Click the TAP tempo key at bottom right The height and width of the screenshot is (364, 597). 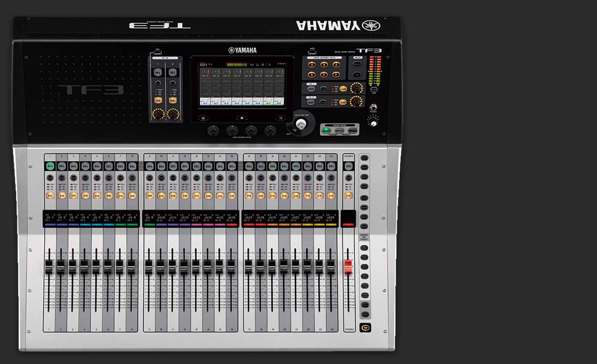coord(365,328)
